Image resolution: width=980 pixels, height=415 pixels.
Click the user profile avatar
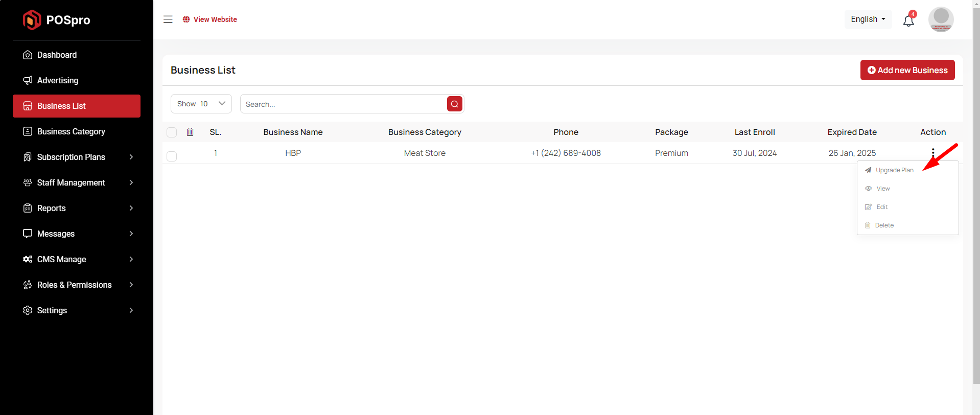pyautogui.click(x=940, y=19)
